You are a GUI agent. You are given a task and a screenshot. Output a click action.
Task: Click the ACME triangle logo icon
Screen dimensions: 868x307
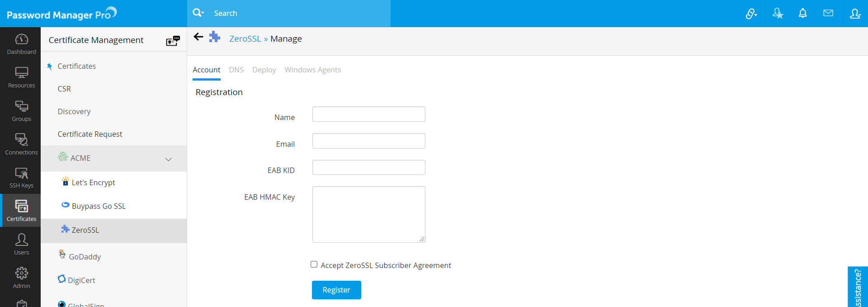pos(63,156)
